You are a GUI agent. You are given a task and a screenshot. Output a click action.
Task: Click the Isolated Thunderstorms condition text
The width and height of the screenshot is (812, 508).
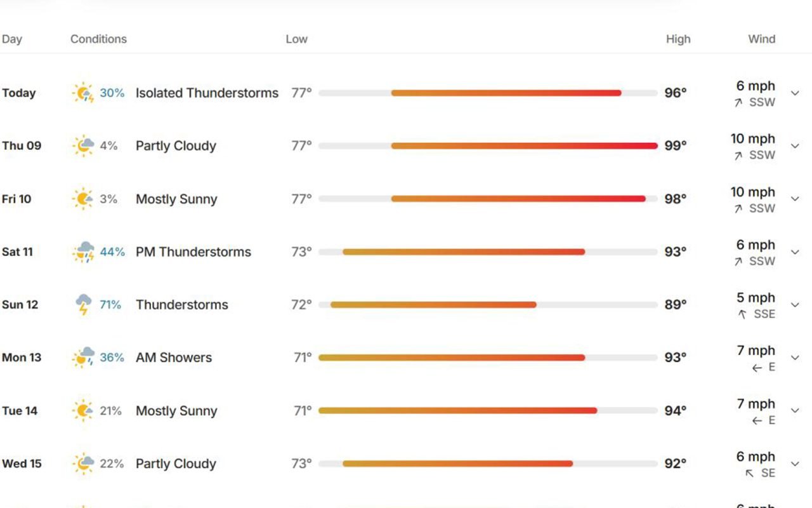tap(207, 93)
